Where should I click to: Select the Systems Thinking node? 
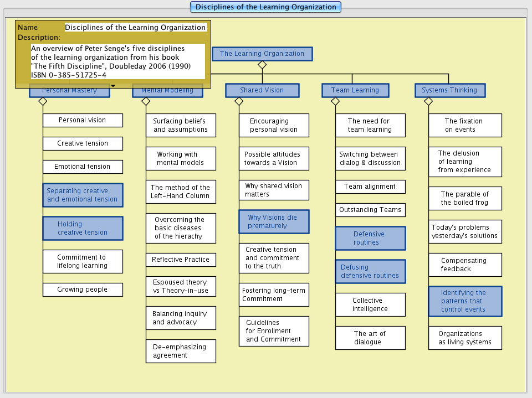click(449, 90)
